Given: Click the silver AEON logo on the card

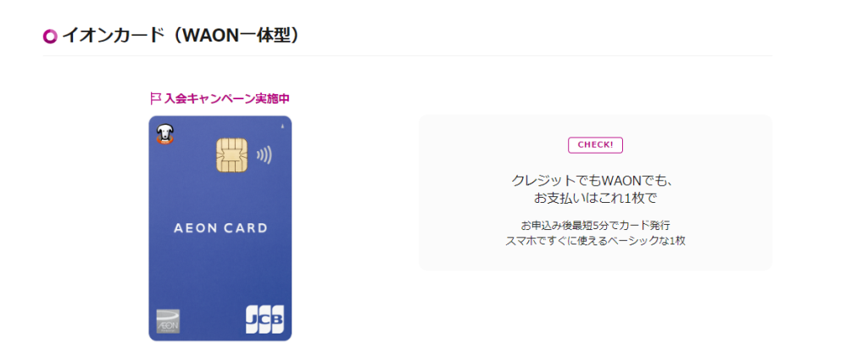Looking at the screenshot, I should (x=168, y=322).
